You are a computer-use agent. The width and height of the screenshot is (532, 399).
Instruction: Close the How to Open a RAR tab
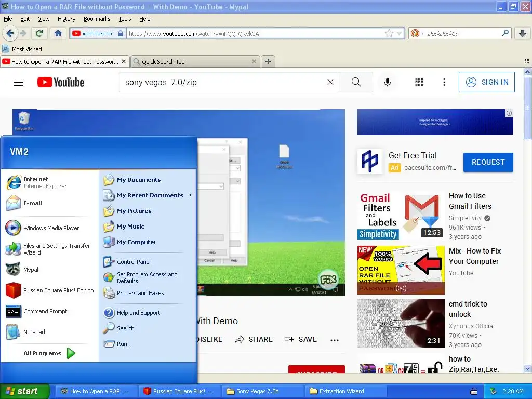124,61
